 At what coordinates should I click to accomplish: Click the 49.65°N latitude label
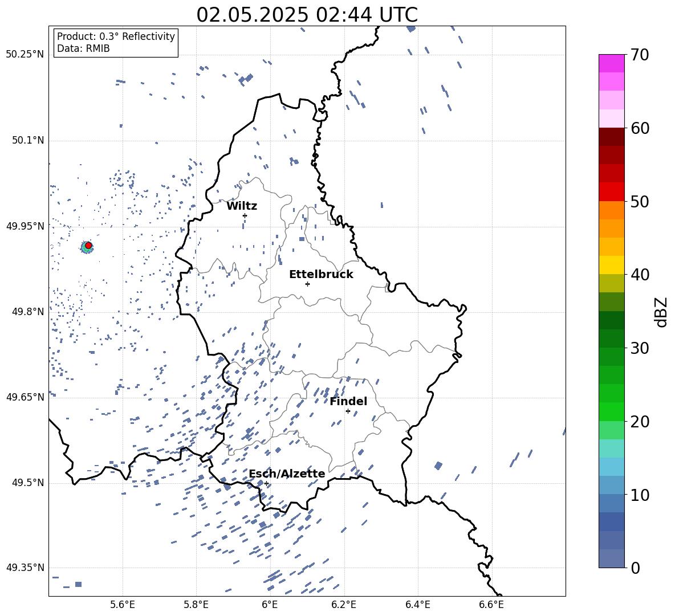pyautogui.click(x=25, y=397)
